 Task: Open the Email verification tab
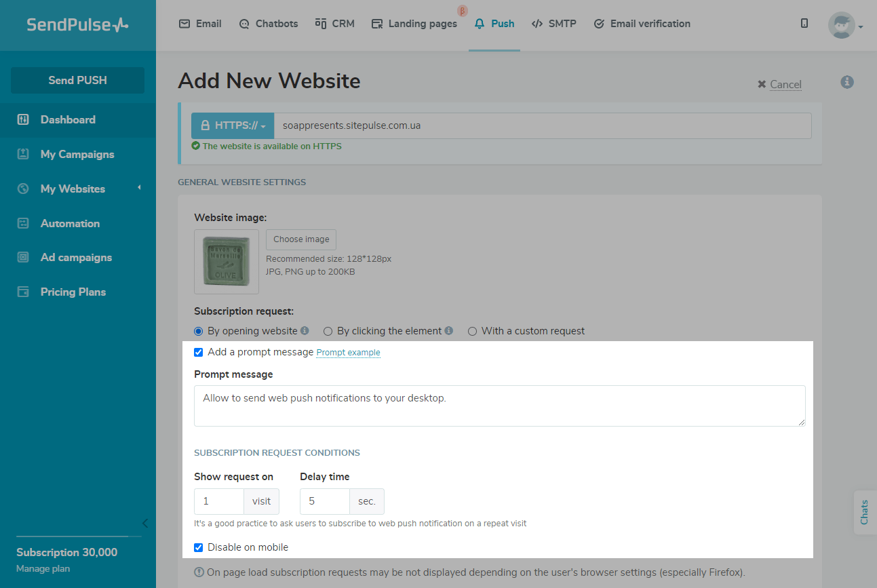pos(642,24)
